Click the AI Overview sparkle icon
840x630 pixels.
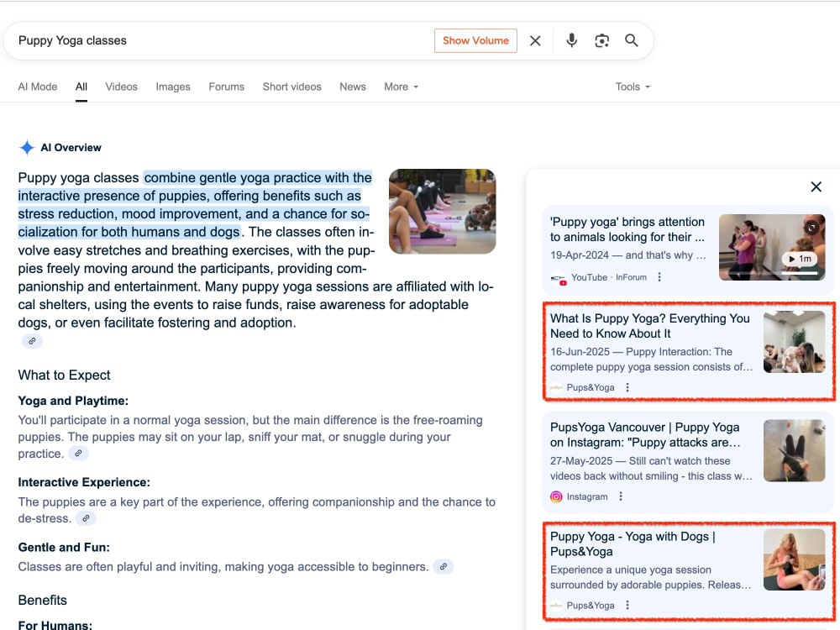27,147
